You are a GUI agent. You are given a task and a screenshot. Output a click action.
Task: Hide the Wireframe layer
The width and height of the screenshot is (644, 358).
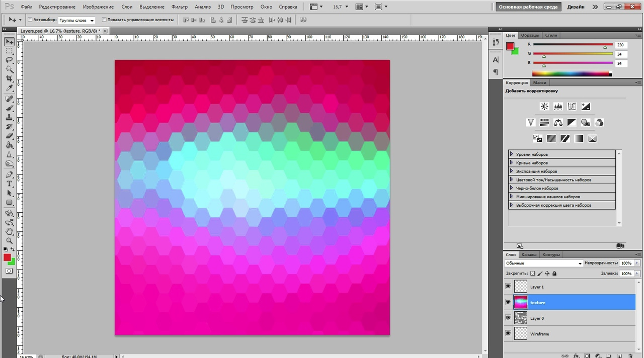tap(508, 333)
